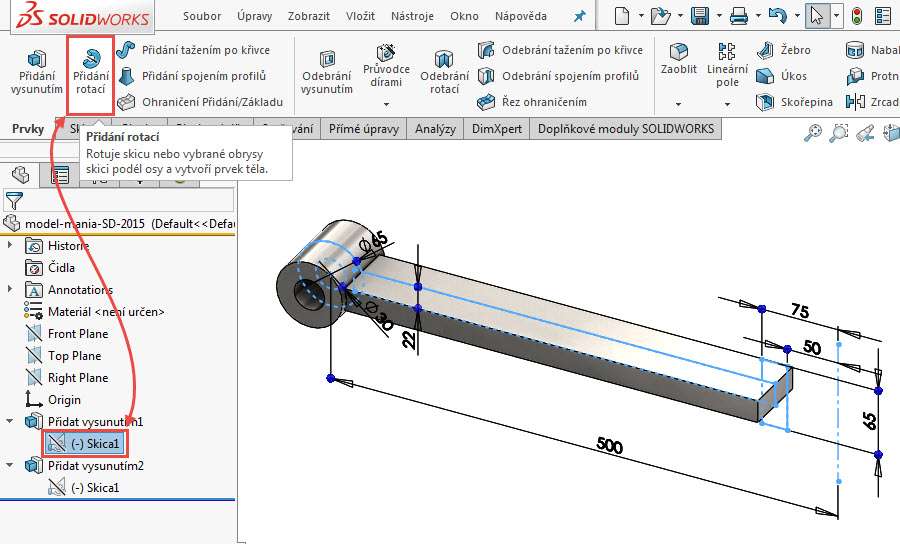Expand the Annotations tree node
Viewport: 900px width, 544px height.
[x=11, y=289]
